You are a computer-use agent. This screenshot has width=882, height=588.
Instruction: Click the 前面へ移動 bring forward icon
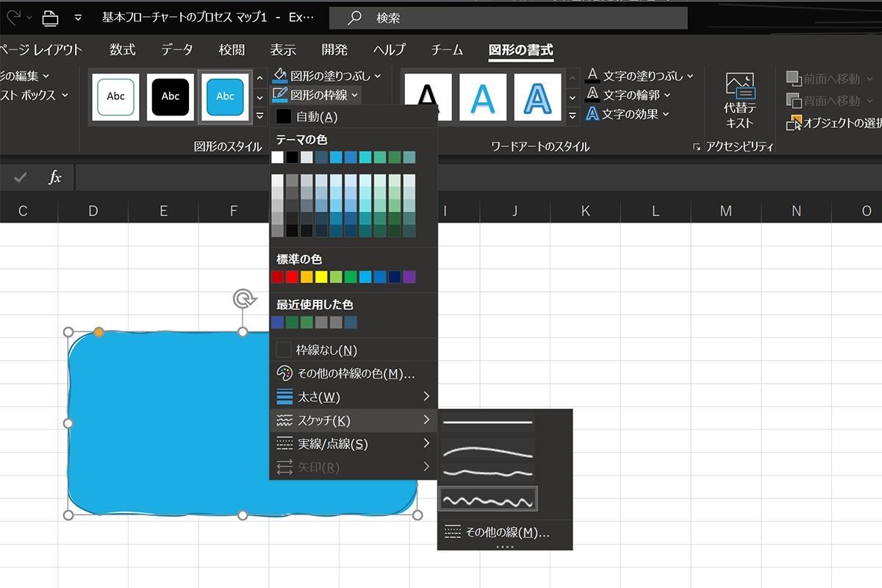tap(793, 79)
